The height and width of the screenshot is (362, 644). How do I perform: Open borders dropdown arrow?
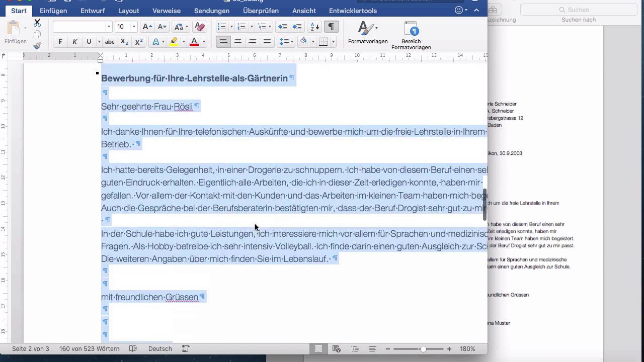pyautogui.click(x=333, y=42)
